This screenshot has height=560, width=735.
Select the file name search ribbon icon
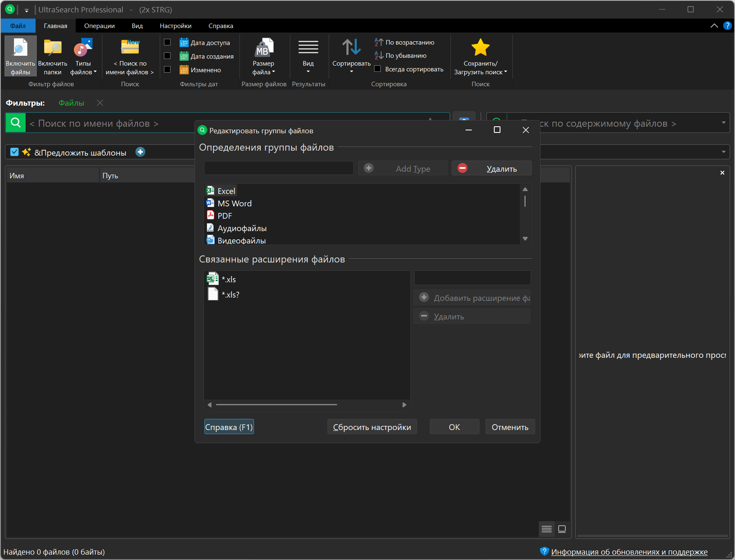click(x=130, y=47)
